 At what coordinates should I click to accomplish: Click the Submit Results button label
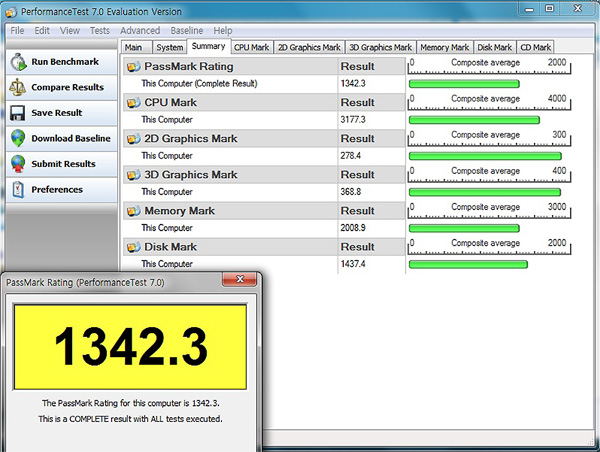click(64, 164)
